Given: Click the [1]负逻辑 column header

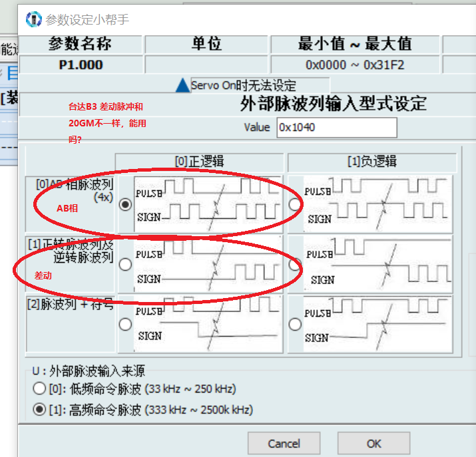Looking at the screenshot, I should click(x=371, y=162).
